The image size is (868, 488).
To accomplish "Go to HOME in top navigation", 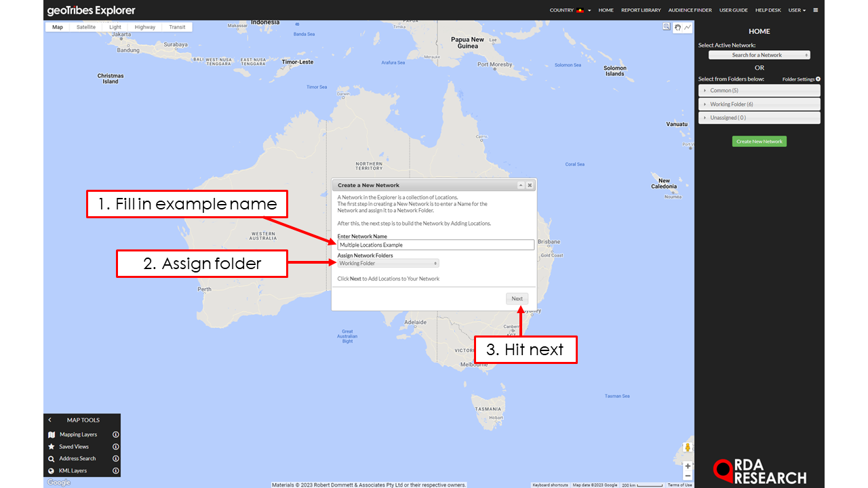I will coord(606,10).
